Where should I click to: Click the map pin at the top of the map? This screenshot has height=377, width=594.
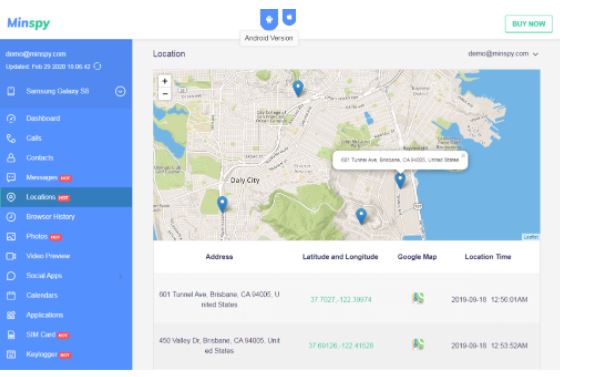pos(298,88)
